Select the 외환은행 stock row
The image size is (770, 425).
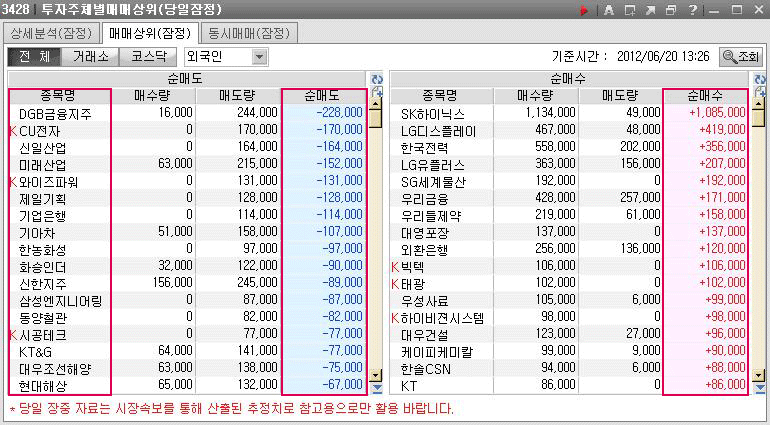pos(570,249)
